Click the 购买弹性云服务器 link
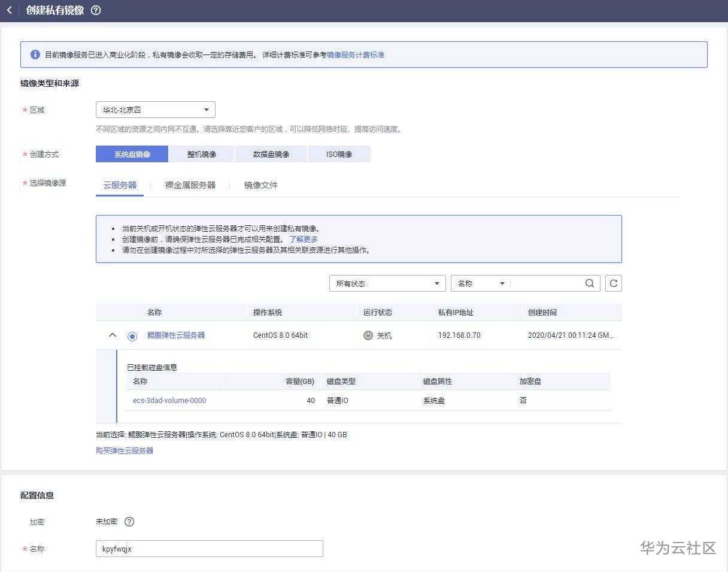 pos(125,450)
